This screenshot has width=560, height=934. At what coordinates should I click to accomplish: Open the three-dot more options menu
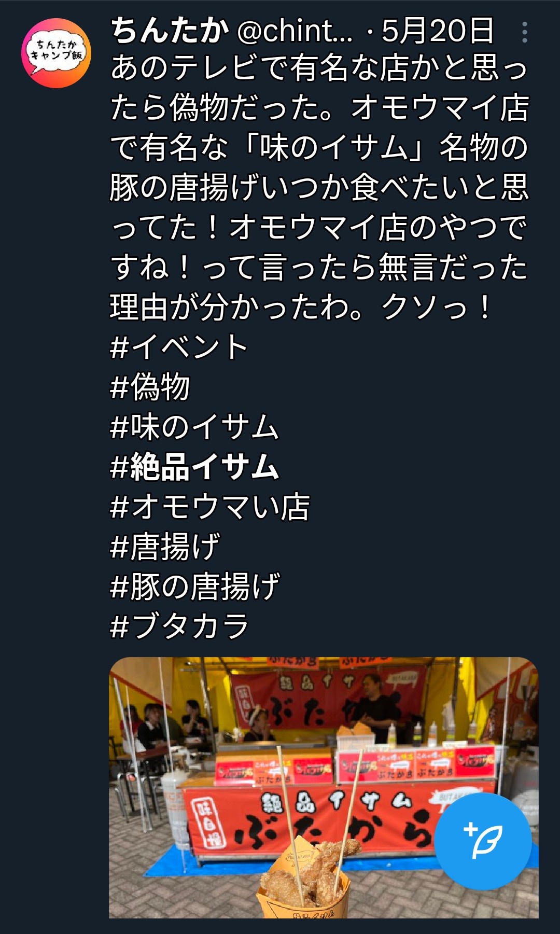tap(525, 32)
